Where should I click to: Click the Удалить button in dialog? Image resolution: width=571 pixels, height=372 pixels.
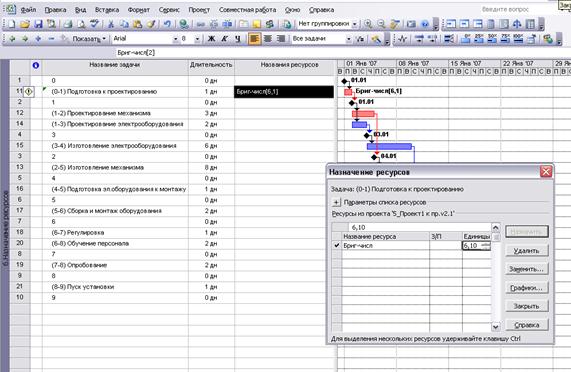pos(527,251)
